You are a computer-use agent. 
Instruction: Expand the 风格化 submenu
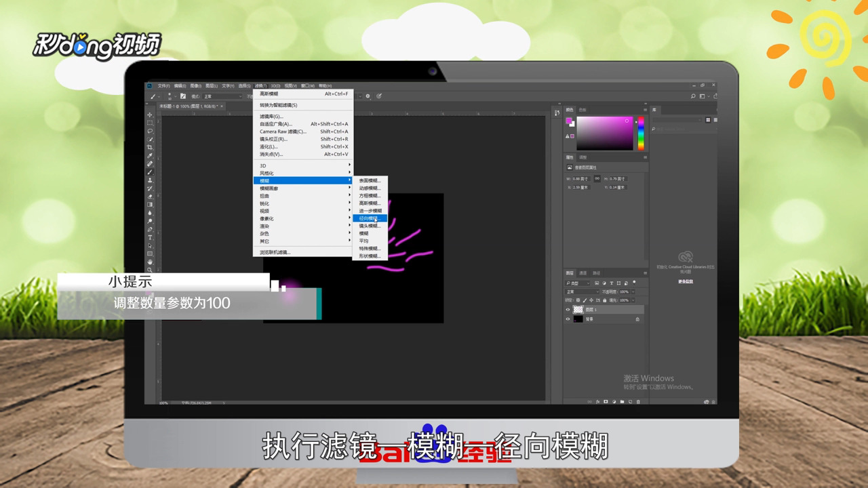point(303,173)
